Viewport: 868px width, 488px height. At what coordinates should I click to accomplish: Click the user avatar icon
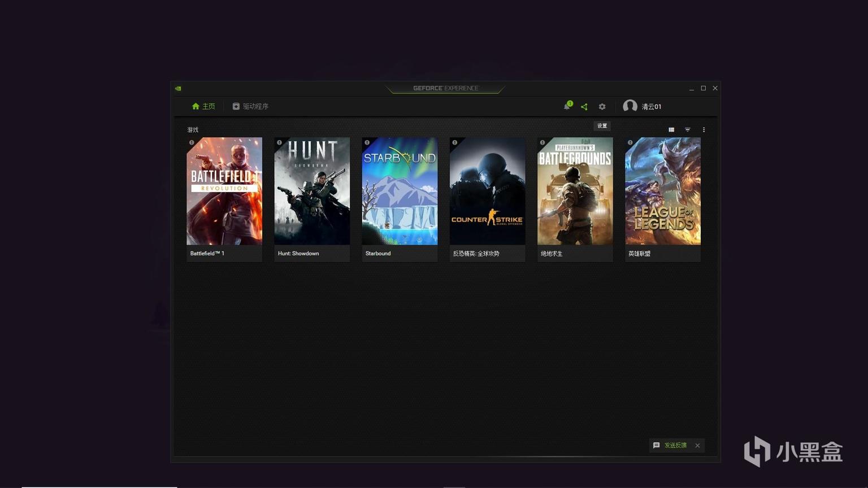pos(630,106)
